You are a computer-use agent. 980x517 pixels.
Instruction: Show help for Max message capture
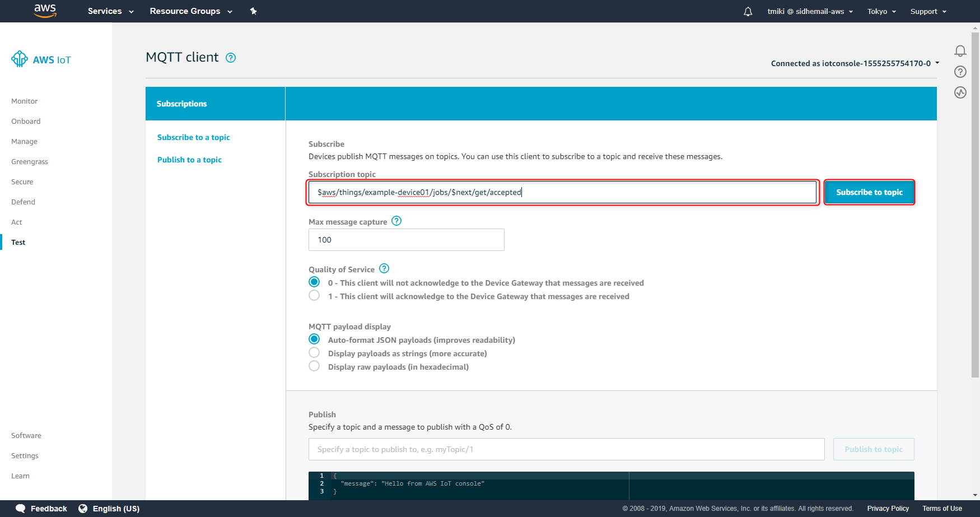coord(396,221)
